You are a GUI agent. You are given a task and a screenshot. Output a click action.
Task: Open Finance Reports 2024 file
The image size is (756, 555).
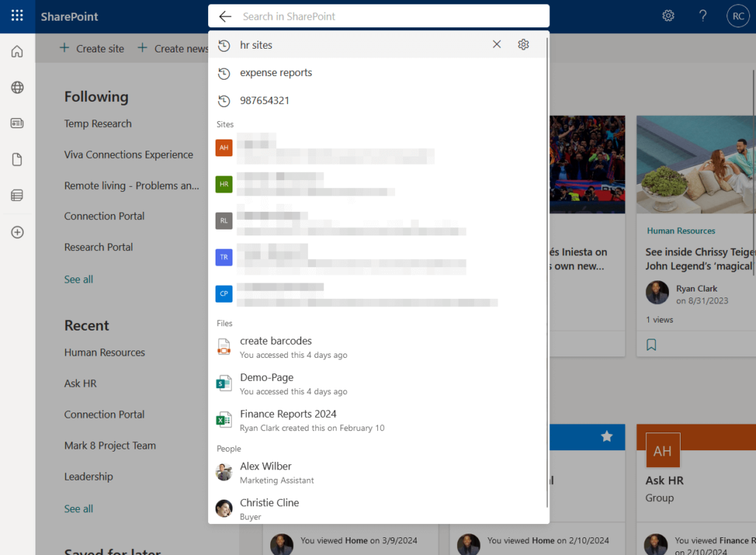(x=378, y=421)
